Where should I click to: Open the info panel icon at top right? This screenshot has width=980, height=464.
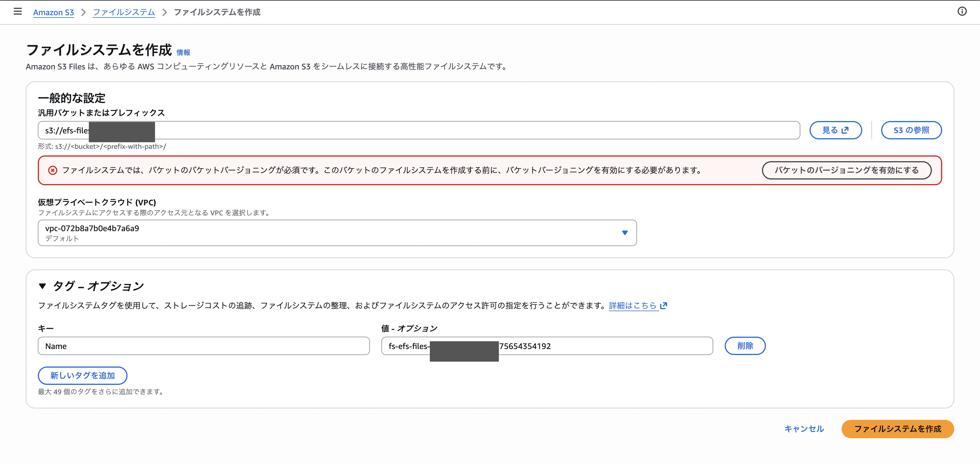[962, 11]
